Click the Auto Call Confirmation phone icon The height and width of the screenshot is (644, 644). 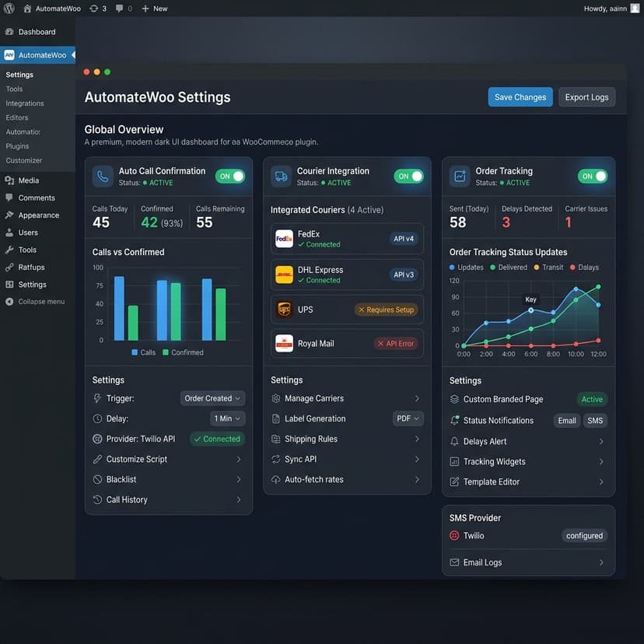[103, 177]
